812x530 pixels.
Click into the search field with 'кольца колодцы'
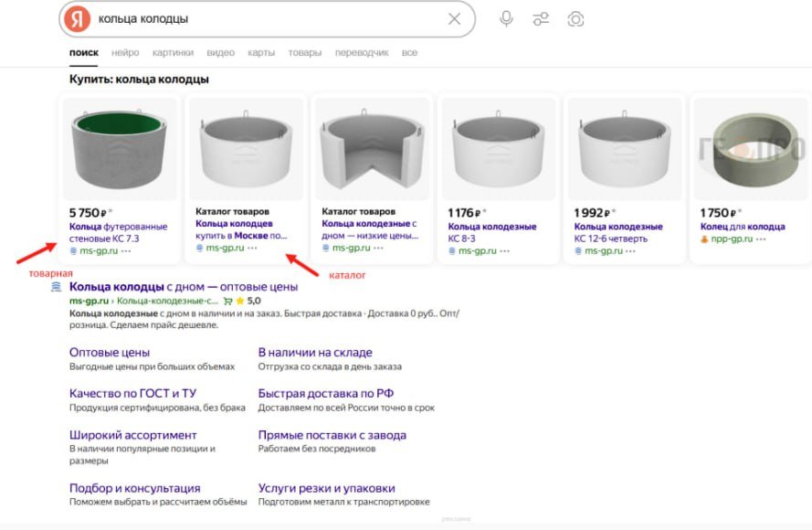click(265, 19)
